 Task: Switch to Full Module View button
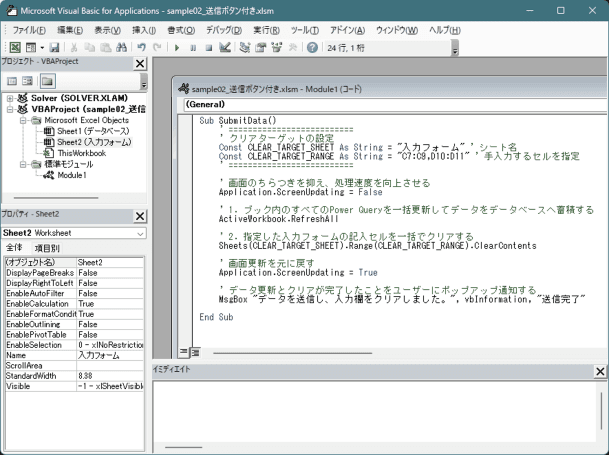pyautogui.click(x=195, y=352)
